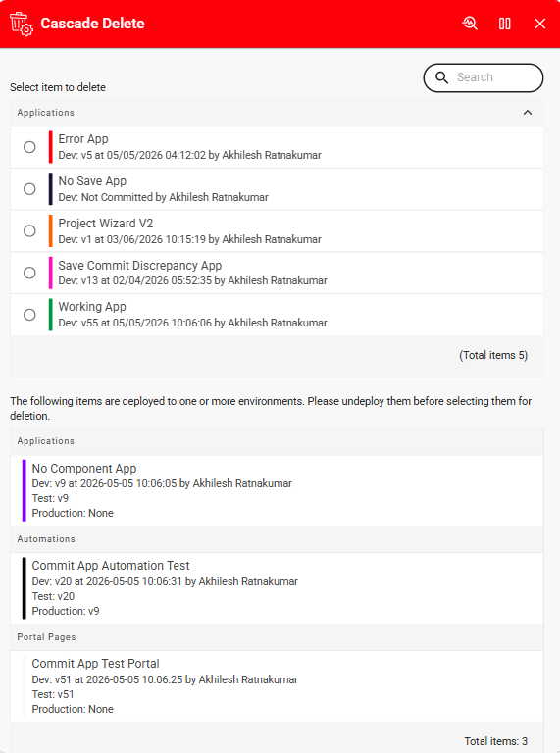Choose the Project Wizard V2 radio button
The height and width of the screenshot is (753, 560).
29,231
